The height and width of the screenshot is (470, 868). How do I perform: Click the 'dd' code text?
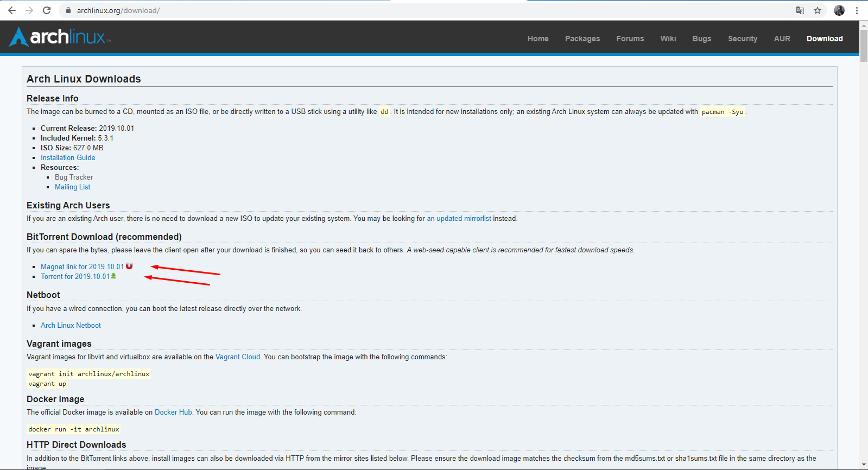384,112
